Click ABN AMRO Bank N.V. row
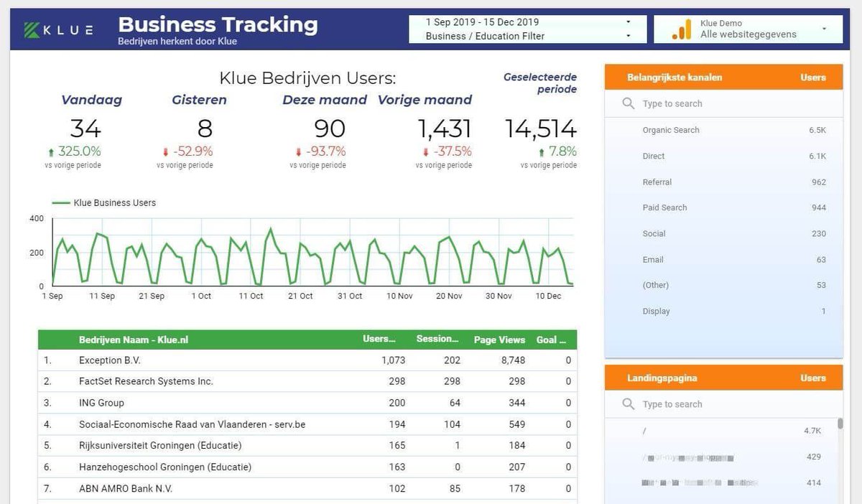The image size is (862, 504). tap(307, 489)
